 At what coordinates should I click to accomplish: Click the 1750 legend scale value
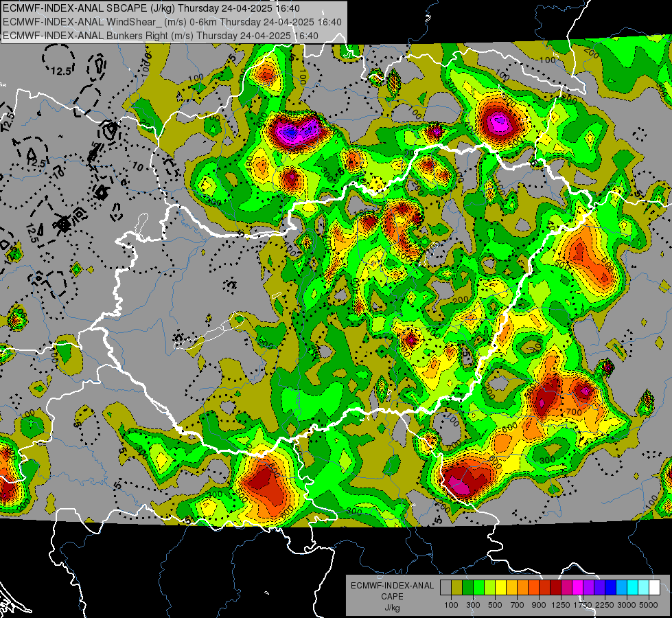[583, 605]
